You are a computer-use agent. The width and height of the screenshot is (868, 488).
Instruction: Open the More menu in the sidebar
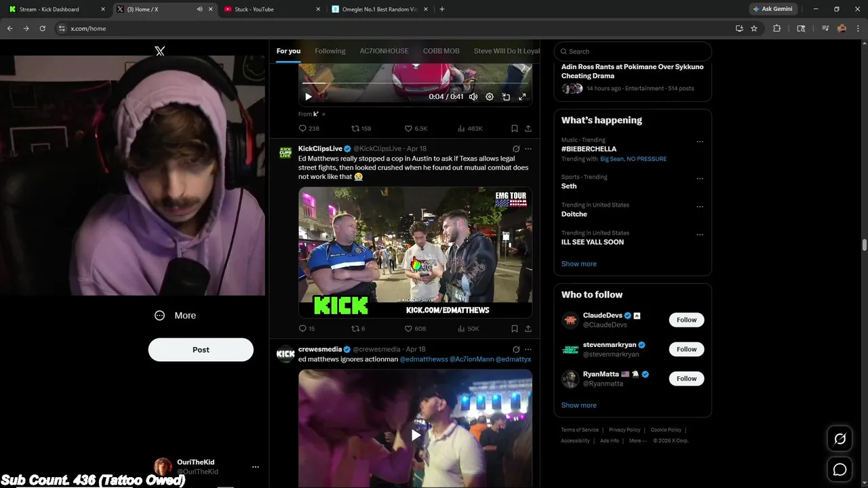(175, 315)
